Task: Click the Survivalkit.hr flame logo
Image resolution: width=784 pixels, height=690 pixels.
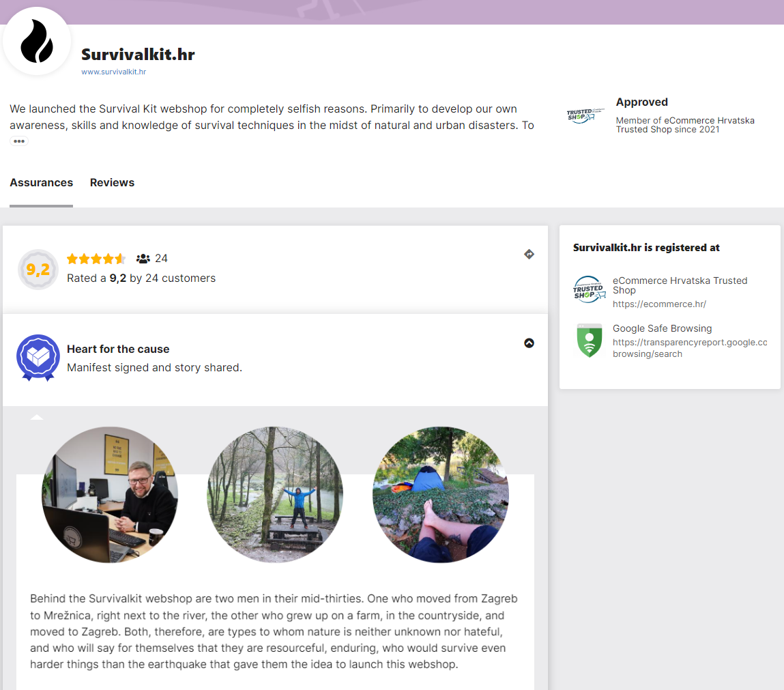Action: pos(36,41)
